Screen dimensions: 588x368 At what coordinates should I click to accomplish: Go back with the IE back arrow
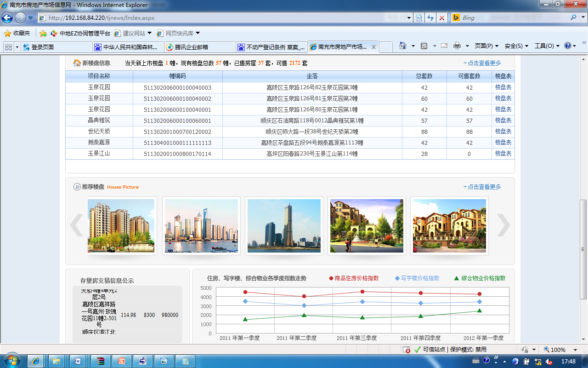[7, 18]
